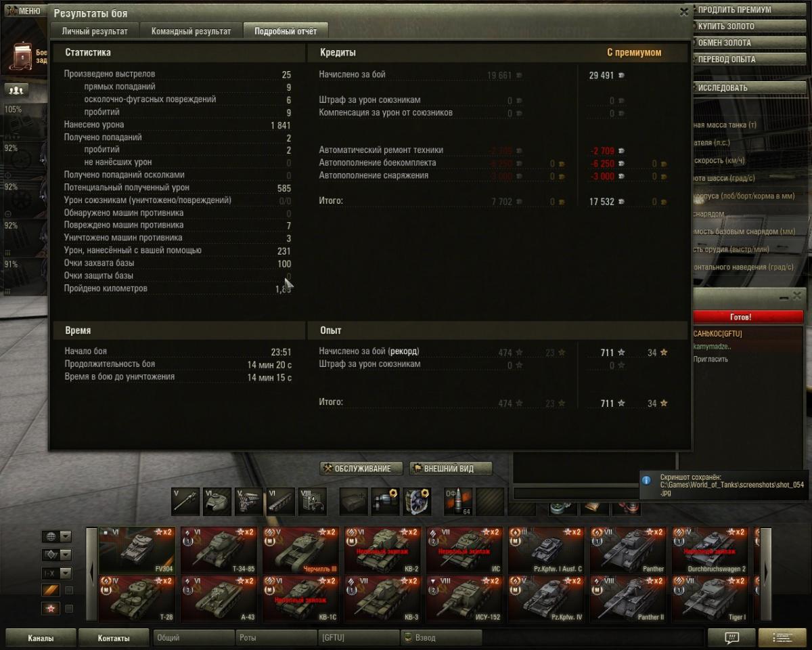Viewport: 812px width, 650px height.
Task: Click the tracks suspension module icon
Action: 281,501
